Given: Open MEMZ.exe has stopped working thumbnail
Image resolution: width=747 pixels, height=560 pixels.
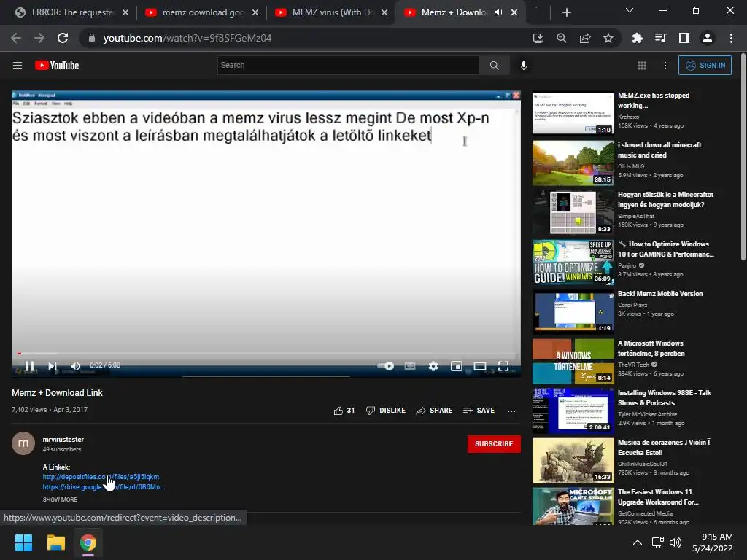Looking at the screenshot, I should point(573,113).
